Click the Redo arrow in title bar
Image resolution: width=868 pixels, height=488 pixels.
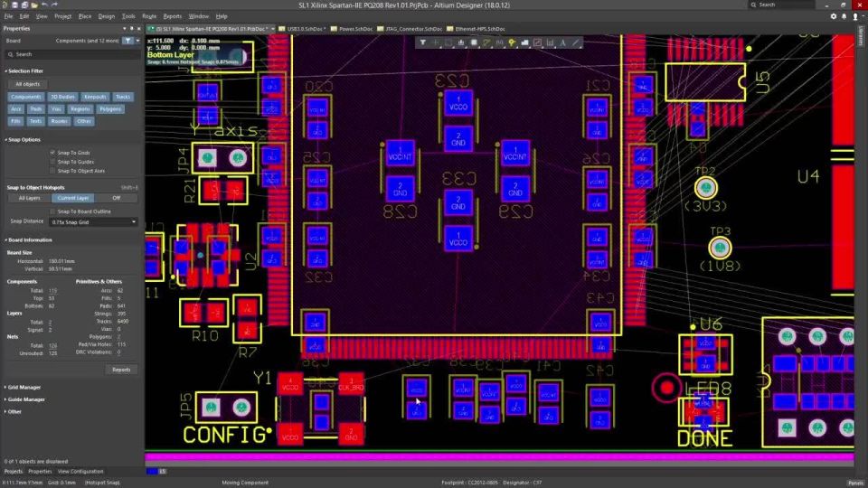[54, 5]
